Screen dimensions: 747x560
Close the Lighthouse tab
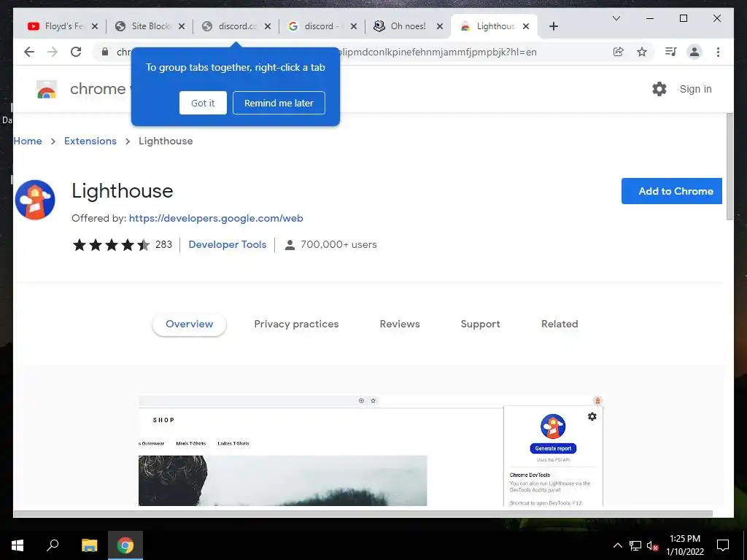526,26
